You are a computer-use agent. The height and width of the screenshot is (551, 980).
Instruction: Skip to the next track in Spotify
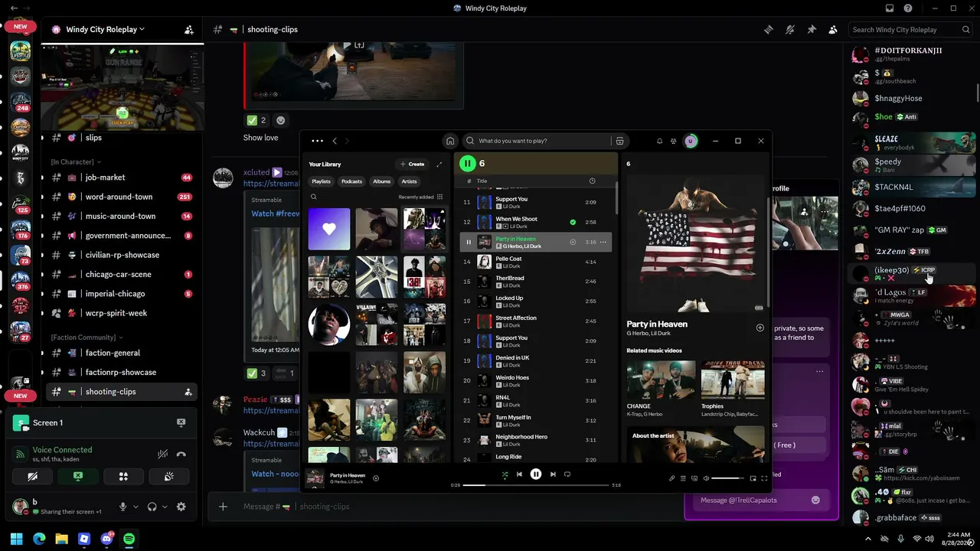(x=553, y=474)
